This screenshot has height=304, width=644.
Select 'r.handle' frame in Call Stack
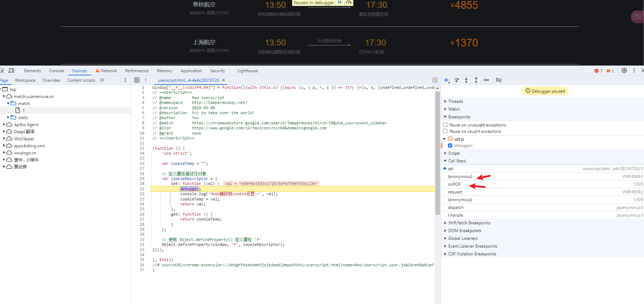(x=542, y=215)
